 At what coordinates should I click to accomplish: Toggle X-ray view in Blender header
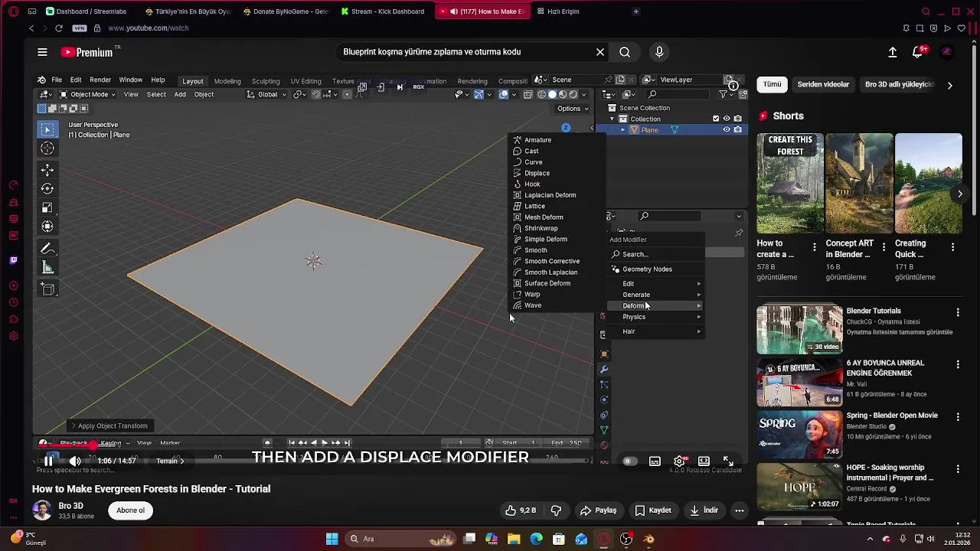[528, 94]
